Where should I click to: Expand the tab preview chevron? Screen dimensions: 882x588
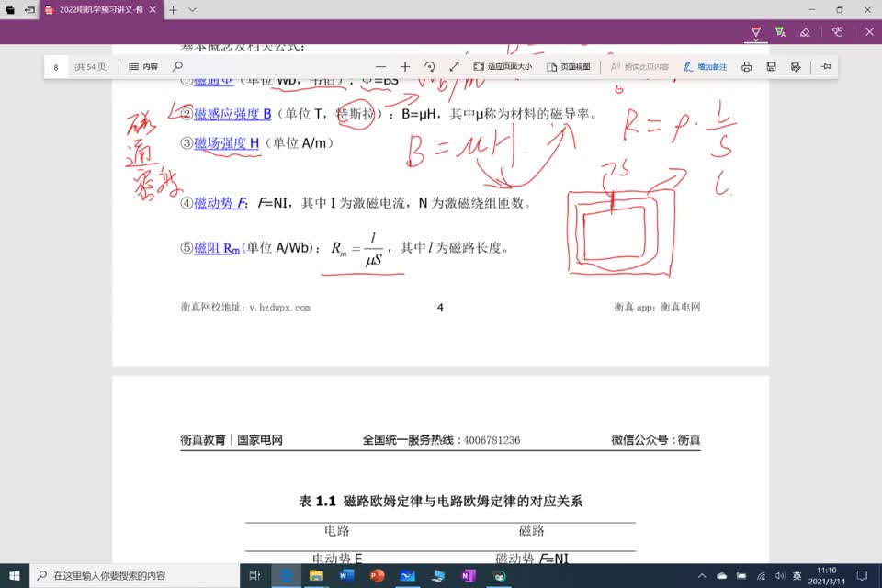[x=192, y=9]
